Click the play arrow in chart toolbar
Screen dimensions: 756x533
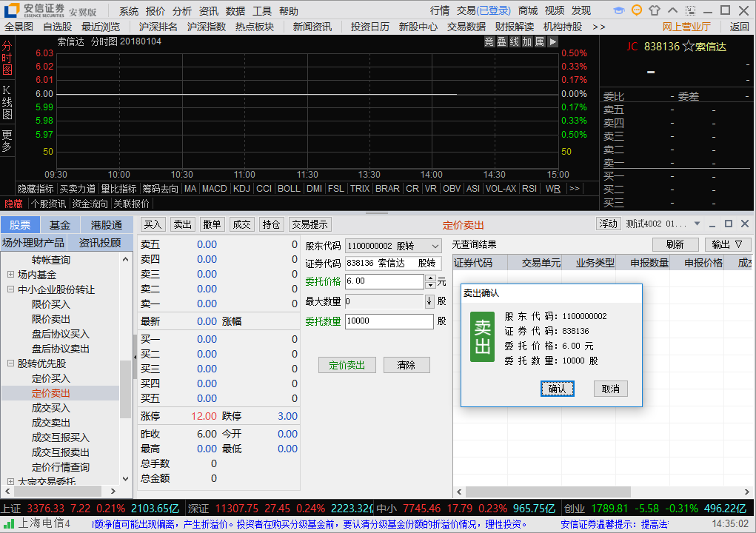tap(552, 42)
